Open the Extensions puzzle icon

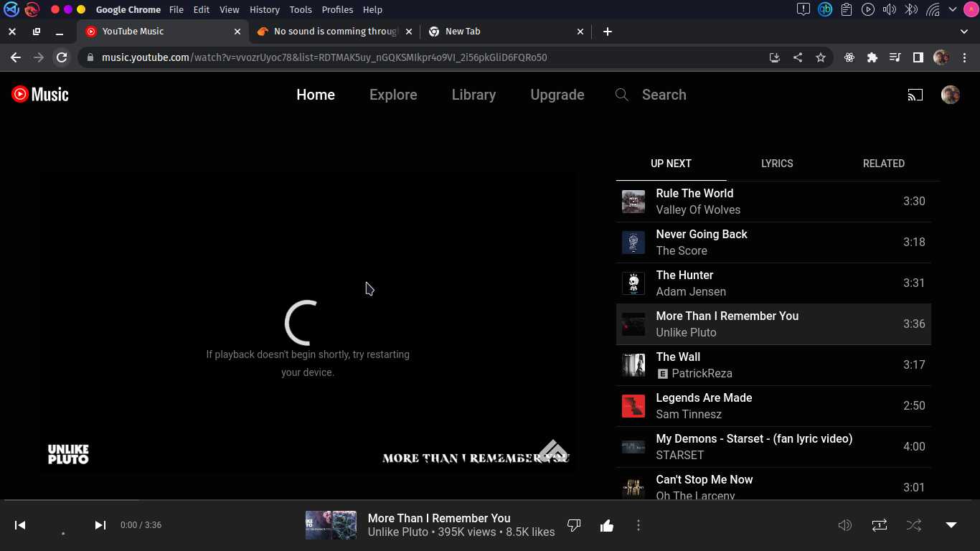point(872,57)
